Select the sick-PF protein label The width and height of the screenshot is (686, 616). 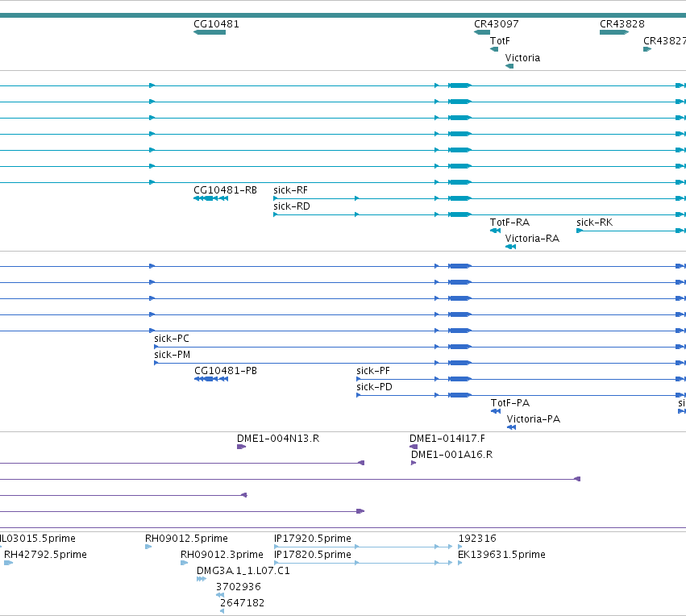pos(373,371)
